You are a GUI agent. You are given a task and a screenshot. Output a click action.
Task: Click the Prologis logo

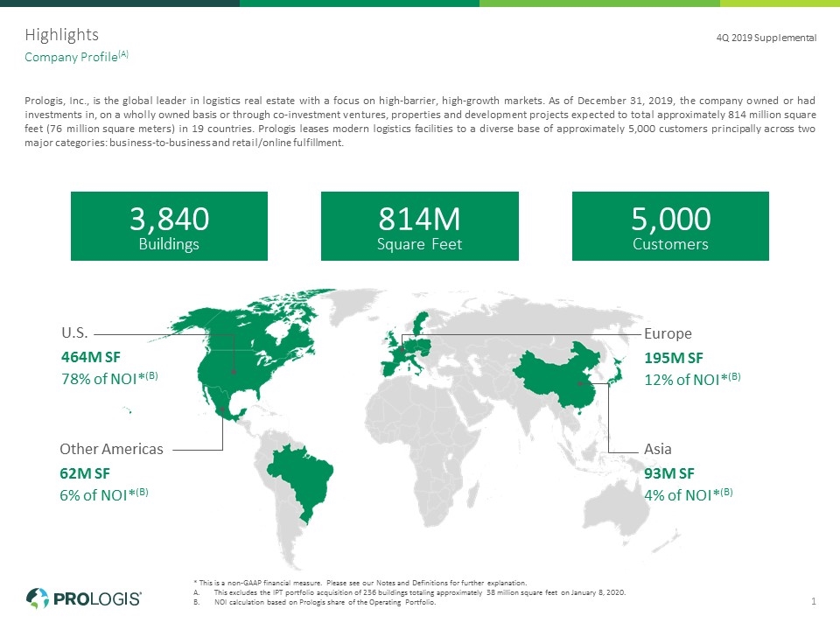point(84,598)
